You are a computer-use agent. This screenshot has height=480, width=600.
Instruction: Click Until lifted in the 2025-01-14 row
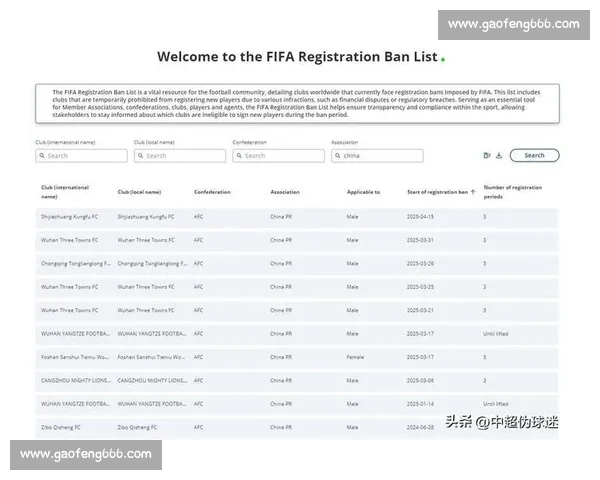[496, 404]
